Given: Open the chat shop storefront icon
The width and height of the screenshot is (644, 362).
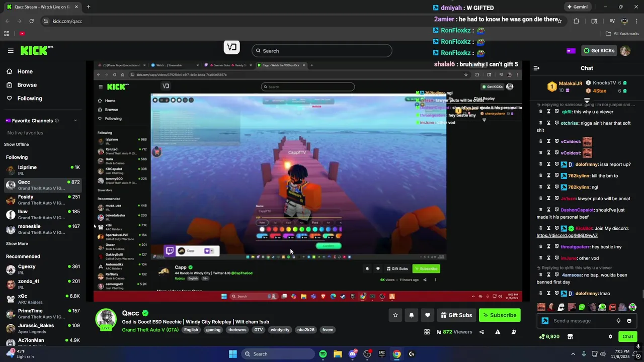Looking at the screenshot, I should (x=570, y=336).
